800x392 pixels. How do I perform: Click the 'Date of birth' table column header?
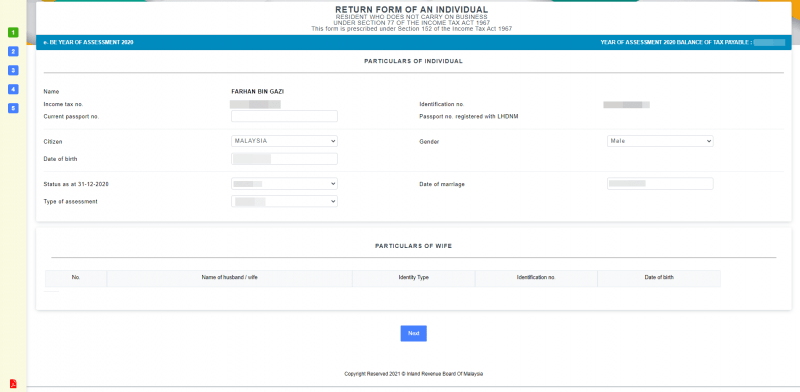pyautogui.click(x=659, y=278)
